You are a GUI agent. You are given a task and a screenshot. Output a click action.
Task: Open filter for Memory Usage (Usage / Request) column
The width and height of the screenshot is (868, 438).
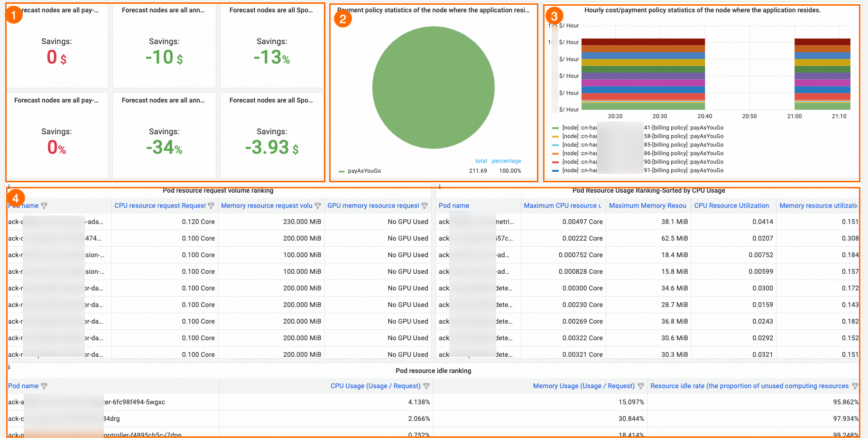pyautogui.click(x=641, y=386)
